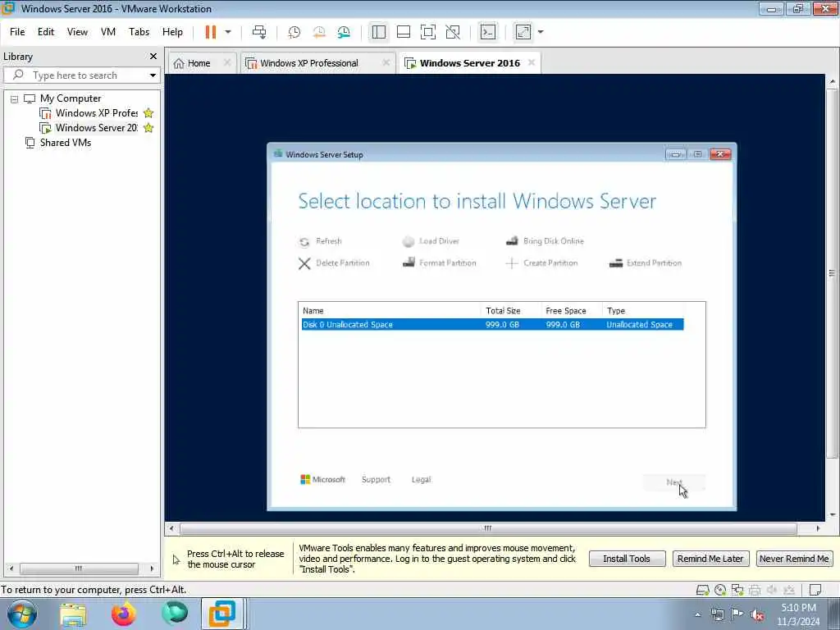This screenshot has height=630, width=840.
Task: Switch to the Windows XP Professional tab
Action: (x=309, y=63)
